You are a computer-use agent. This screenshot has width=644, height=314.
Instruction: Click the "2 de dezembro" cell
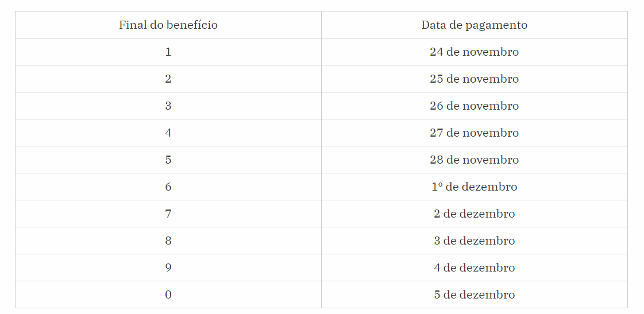point(474,214)
